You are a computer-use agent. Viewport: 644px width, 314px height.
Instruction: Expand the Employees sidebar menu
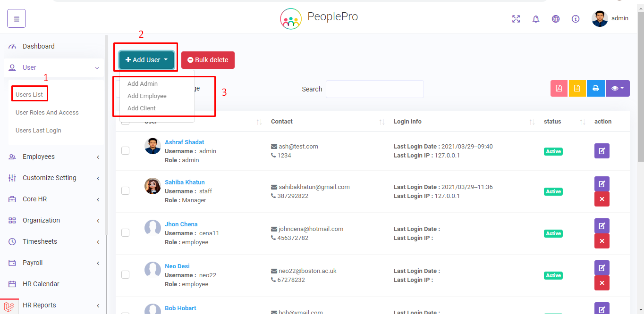[x=54, y=157]
